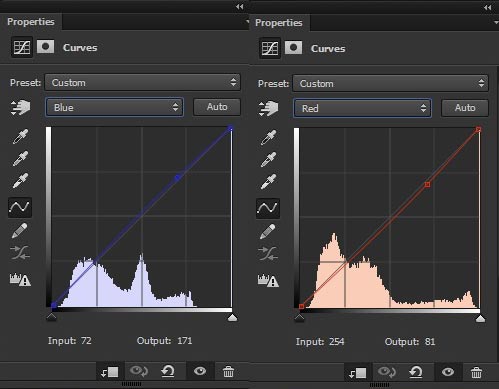Click the histogram warning icon in Red panel
Viewport: 499px width, 389px height.
[x=268, y=280]
